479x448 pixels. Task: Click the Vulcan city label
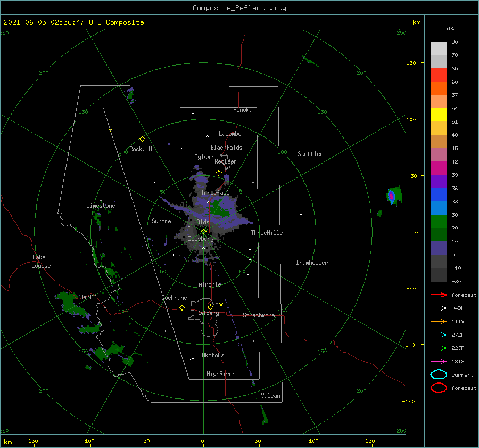(271, 396)
